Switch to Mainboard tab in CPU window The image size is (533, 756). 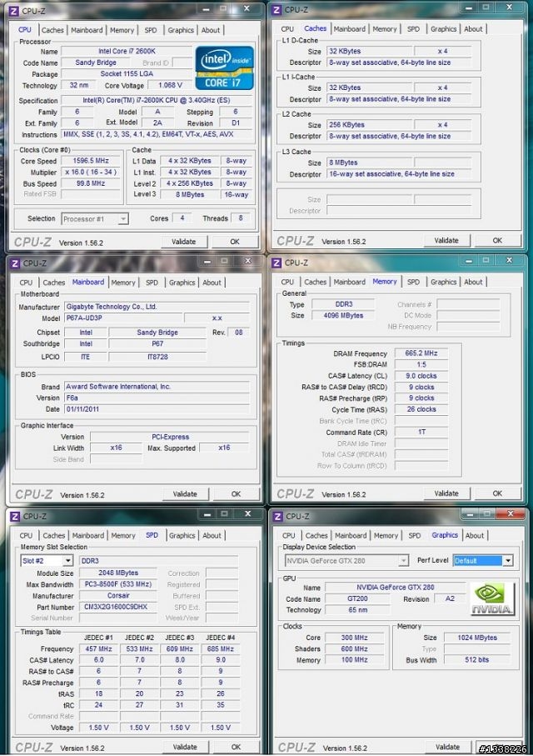(87, 30)
